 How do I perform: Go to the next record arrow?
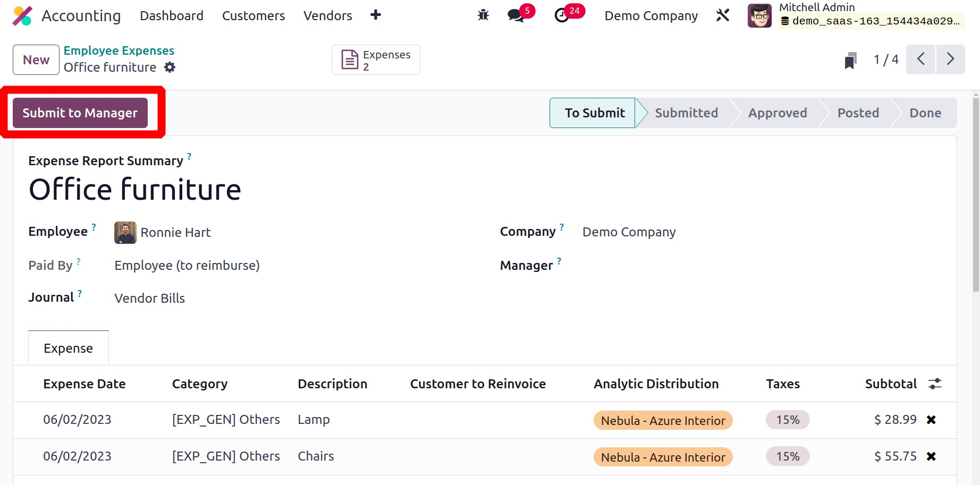click(x=950, y=59)
